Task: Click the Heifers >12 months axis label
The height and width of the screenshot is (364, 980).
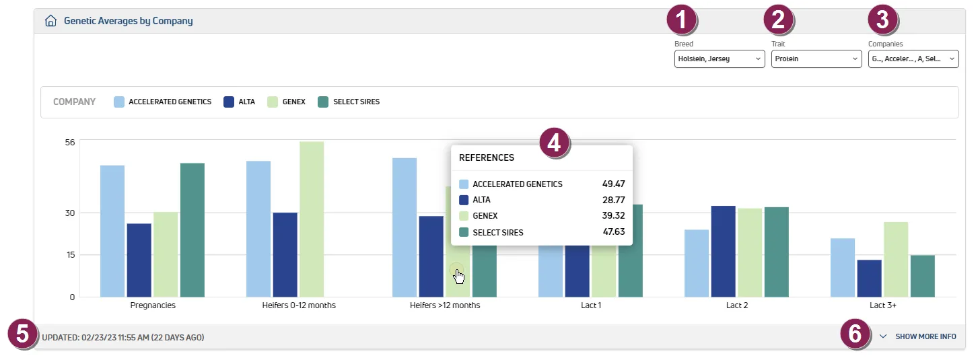Action: [445, 305]
